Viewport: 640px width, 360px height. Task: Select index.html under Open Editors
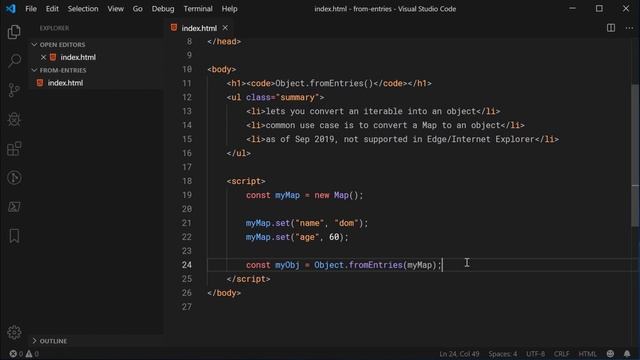[78, 57]
